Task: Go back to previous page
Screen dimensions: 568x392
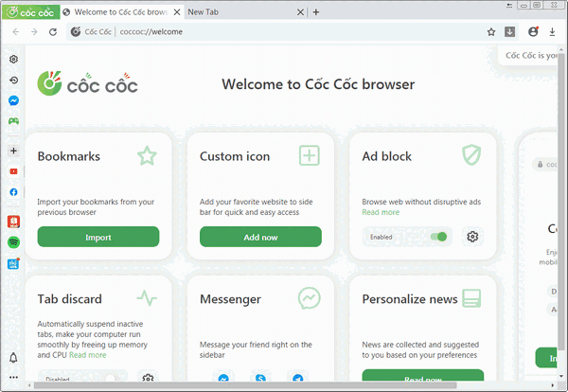Action: [15, 32]
